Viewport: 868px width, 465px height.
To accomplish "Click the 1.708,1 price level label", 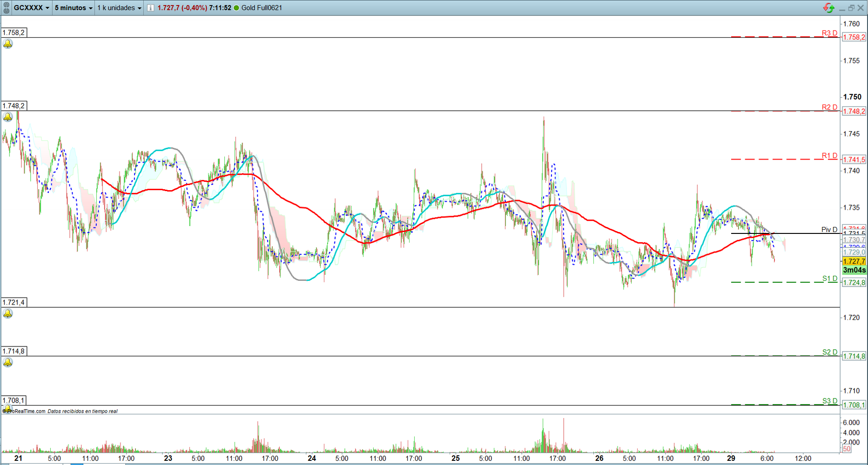I will [x=13, y=400].
